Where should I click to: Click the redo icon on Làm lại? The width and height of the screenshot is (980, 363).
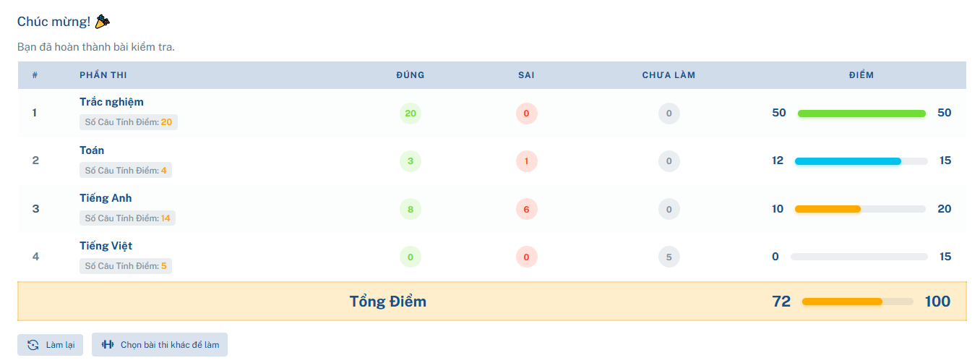click(33, 345)
